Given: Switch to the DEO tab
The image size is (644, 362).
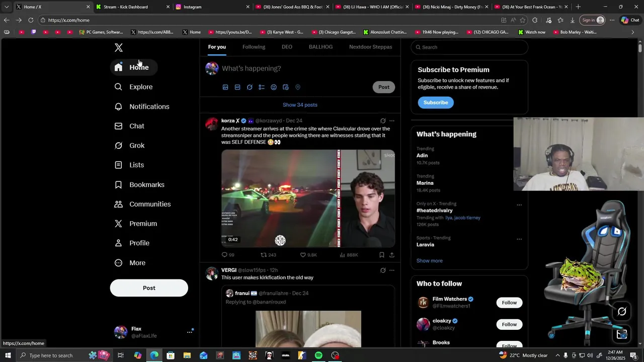Looking at the screenshot, I should click(287, 47).
